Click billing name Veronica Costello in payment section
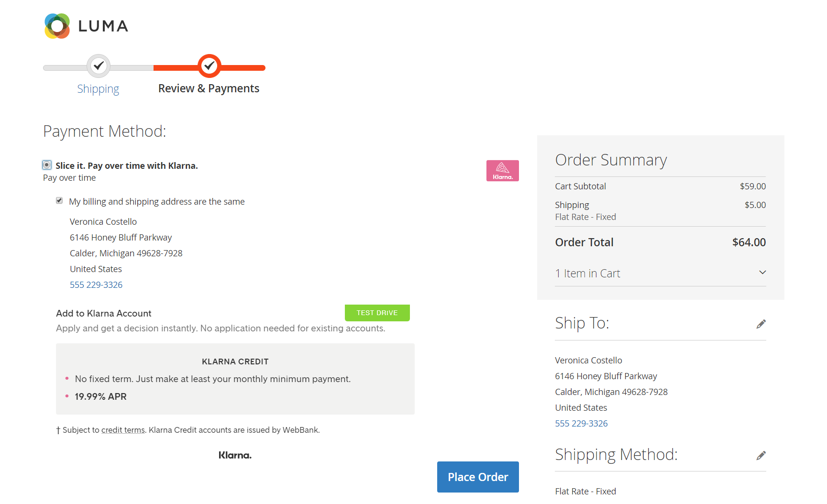827x504 pixels. pos(103,221)
